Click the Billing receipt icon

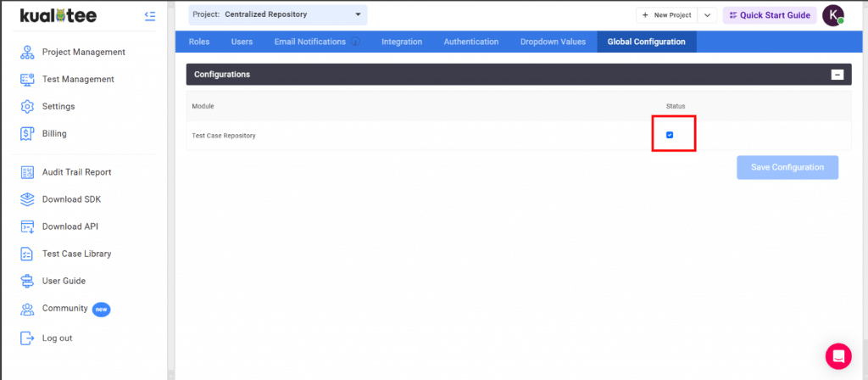coord(27,133)
